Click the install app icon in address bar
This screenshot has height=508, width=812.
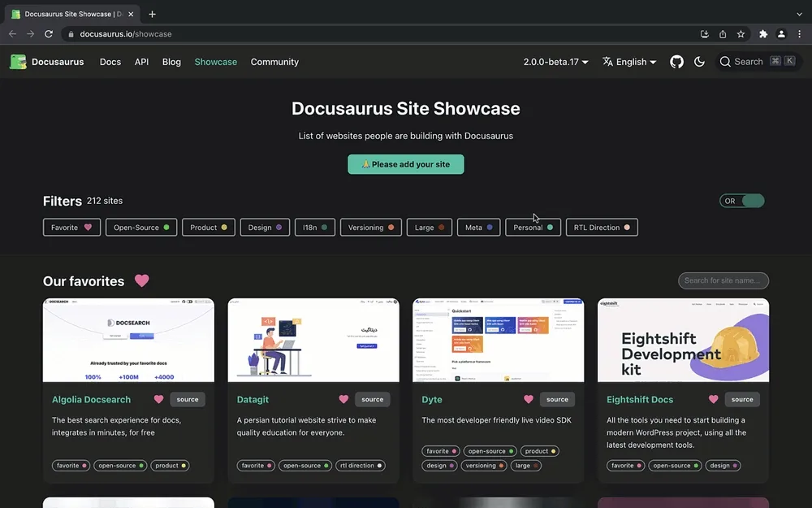coord(704,33)
